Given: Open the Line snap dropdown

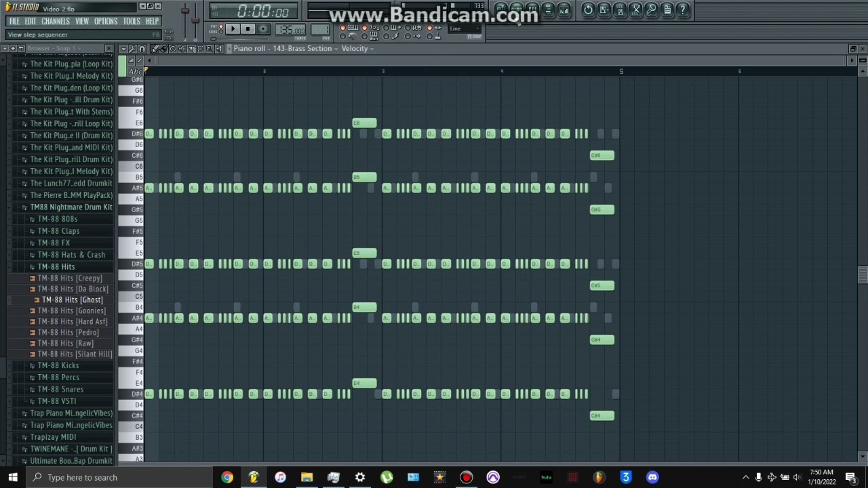Looking at the screenshot, I should 465,28.
